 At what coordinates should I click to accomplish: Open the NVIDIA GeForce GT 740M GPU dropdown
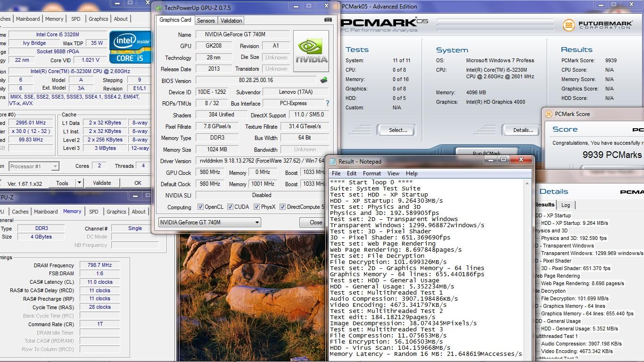(x=209, y=222)
